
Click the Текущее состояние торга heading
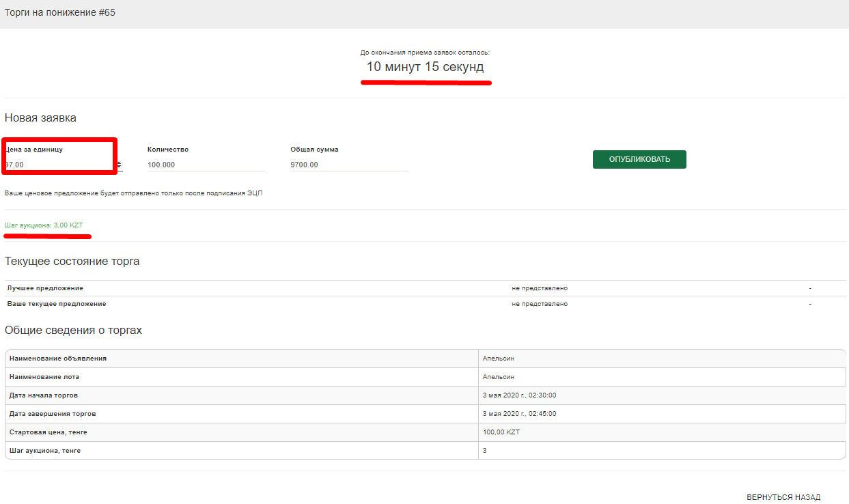[x=72, y=262]
